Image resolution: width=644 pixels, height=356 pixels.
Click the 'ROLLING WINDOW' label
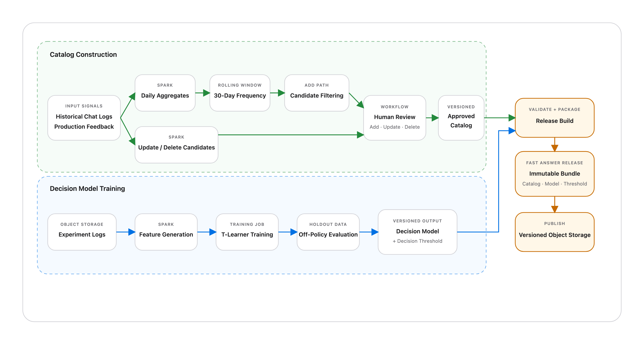[x=240, y=85]
